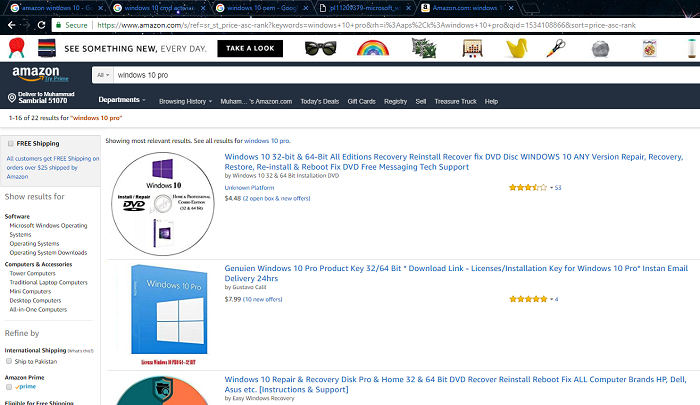Open the Amazon logo home link
The image size is (700, 405).
pyautogui.click(x=36, y=73)
